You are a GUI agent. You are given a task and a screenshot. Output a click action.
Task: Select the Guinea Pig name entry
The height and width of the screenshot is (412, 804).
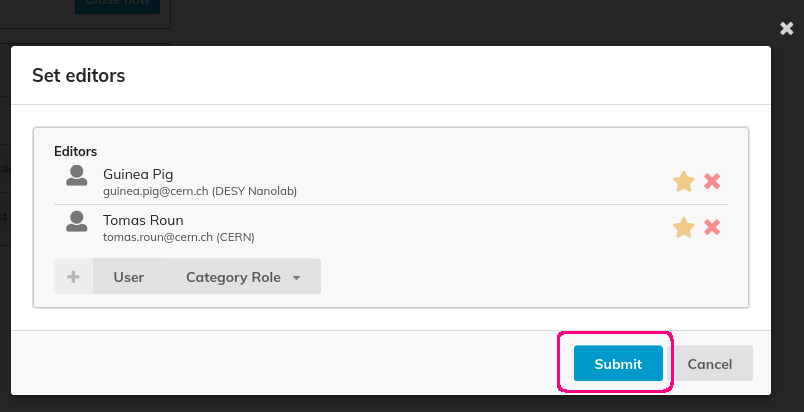[x=138, y=174]
